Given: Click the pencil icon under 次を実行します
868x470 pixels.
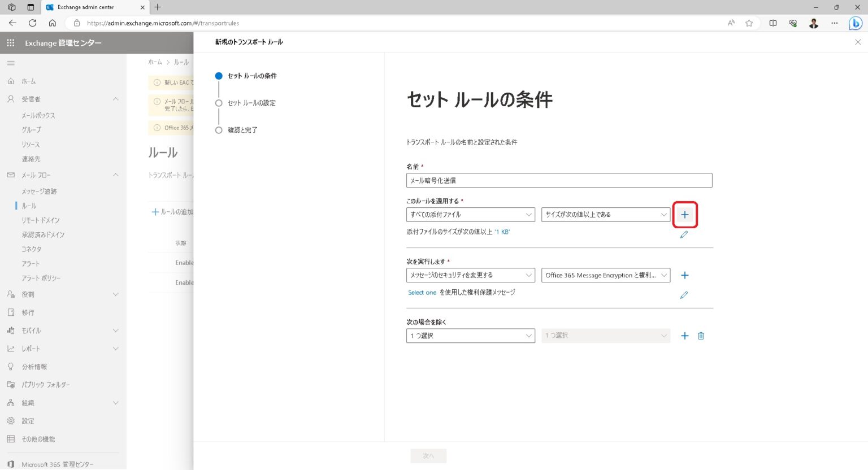Looking at the screenshot, I should [684, 294].
